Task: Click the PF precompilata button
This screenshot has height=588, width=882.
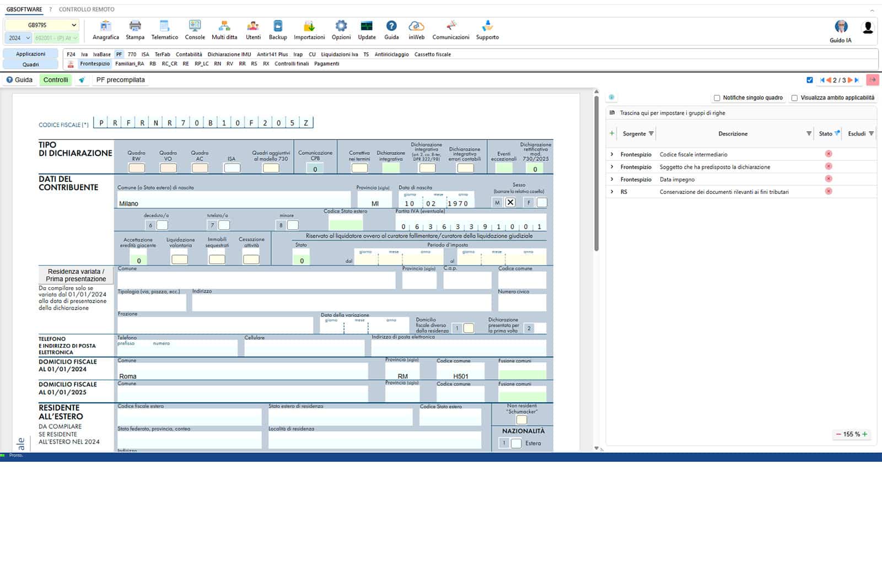Action: coord(120,80)
